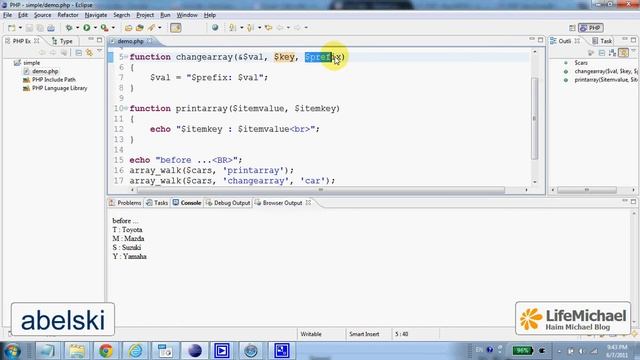Open the Window menu
Viewport: 640px width, 360px height.
point(187,15)
